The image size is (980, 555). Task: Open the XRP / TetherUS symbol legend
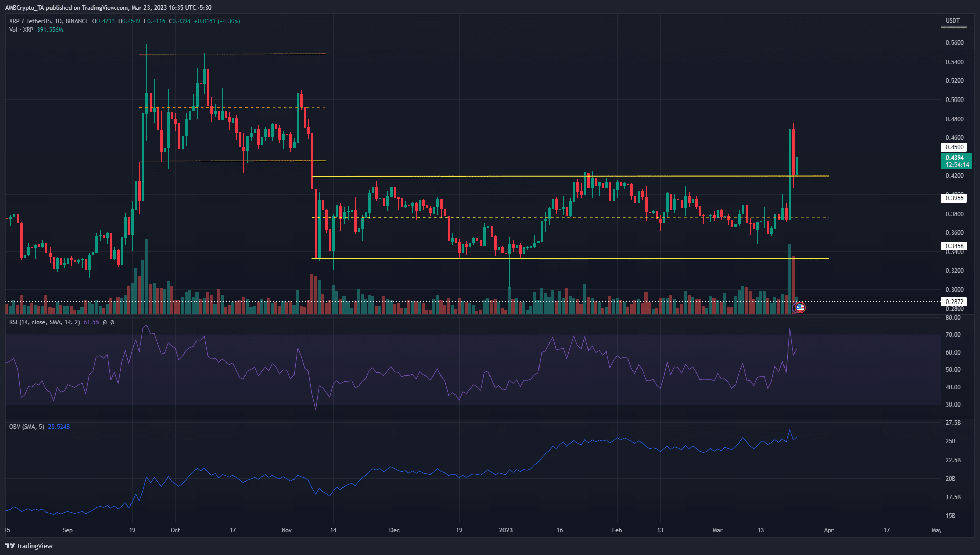(x=30, y=21)
